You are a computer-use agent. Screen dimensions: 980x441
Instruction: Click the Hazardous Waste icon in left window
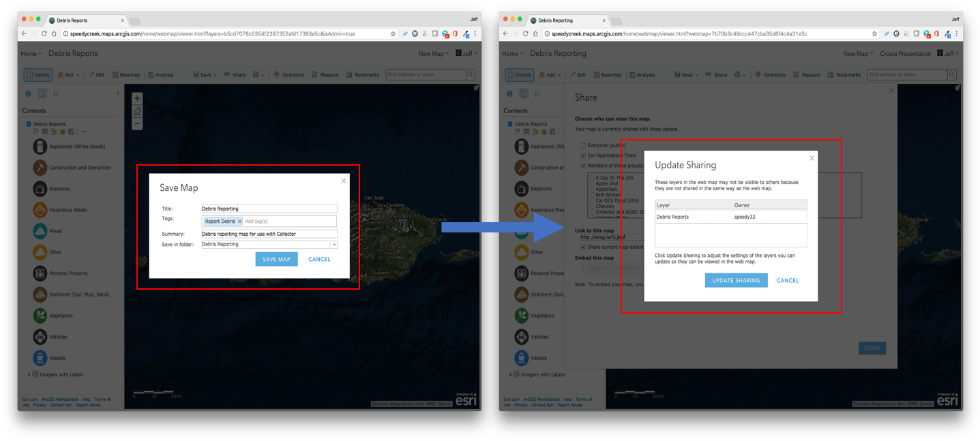coord(40,210)
